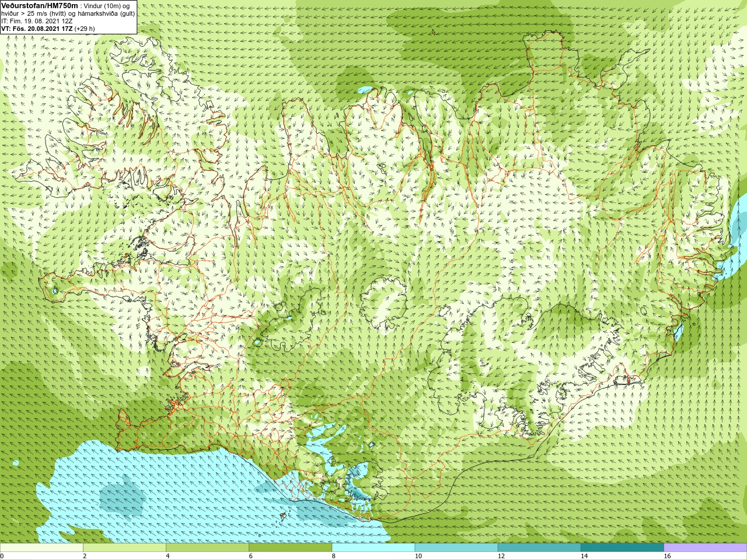Click the pale yellow 0–2 m/s legend swatch
747x560 pixels.
[x=41, y=548]
